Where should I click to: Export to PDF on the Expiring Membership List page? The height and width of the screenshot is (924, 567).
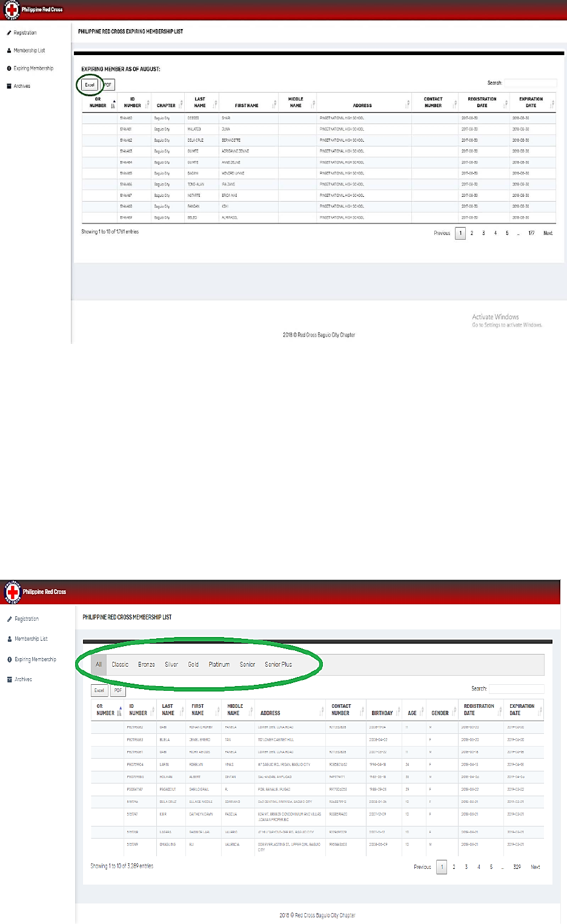pyautogui.click(x=107, y=85)
